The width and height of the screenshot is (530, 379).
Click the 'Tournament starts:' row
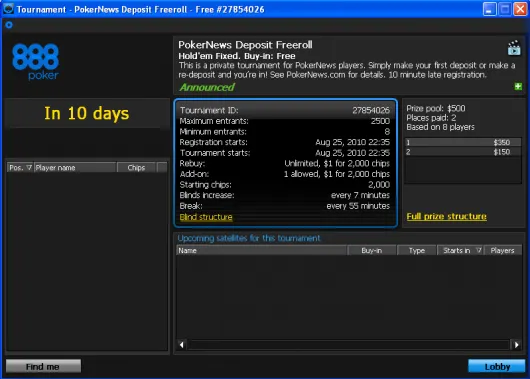pyautogui.click(x=285, y=153)
